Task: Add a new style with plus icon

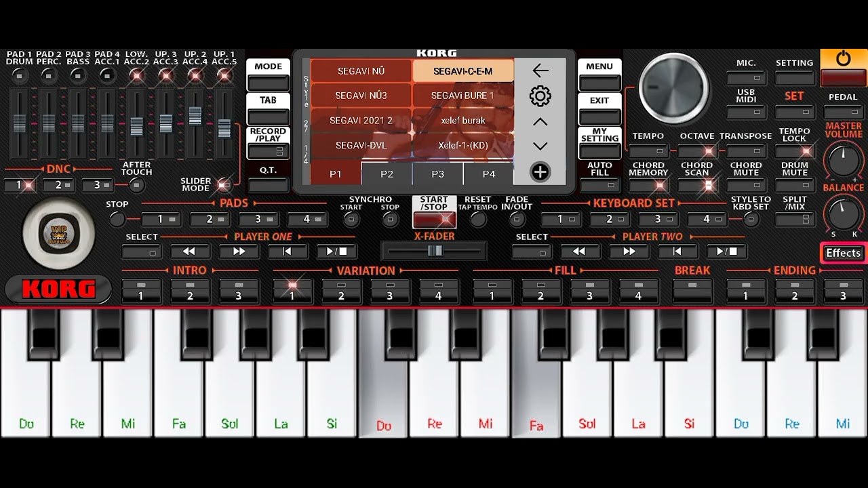Action: pyautogui.click(x=540, y=172)
